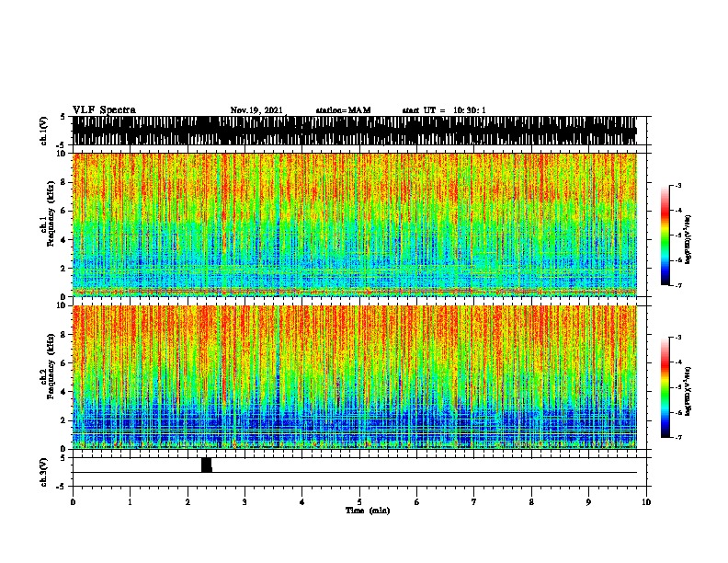Screen dimensions: 728x563
Task: Click the "VLF Spectra" title text
Action: (x=104, y=110)
